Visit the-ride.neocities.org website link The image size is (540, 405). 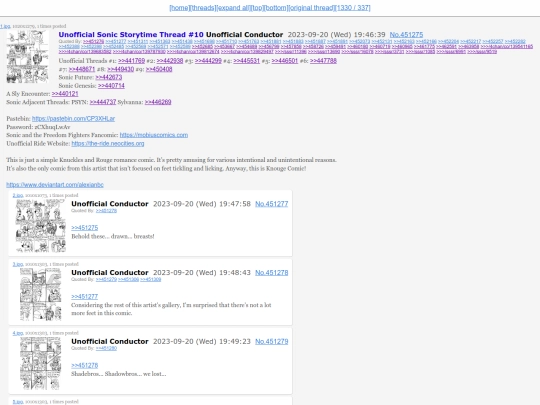click(108, 144)
